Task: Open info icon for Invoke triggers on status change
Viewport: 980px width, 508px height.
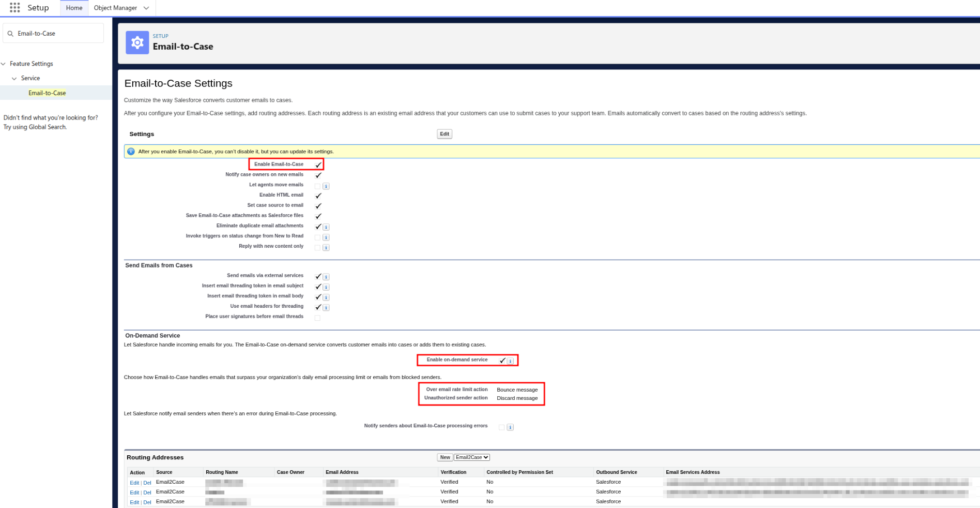Action: pyautogui.click(x=326, y=237)
